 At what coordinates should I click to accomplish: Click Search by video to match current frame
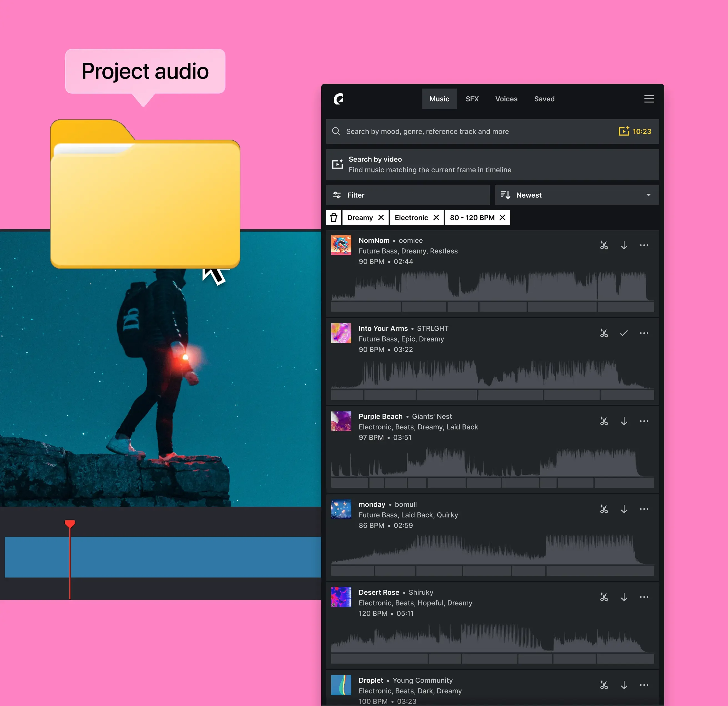point(430,164)
